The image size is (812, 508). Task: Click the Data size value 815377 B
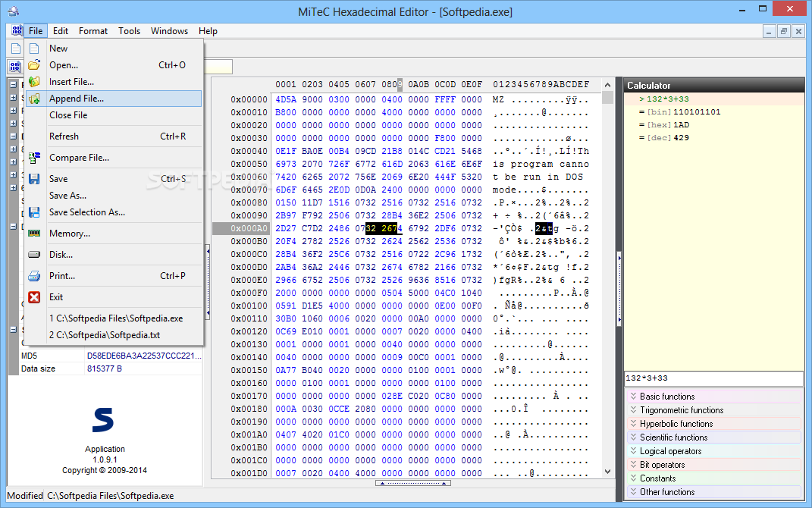coord(105,368)
